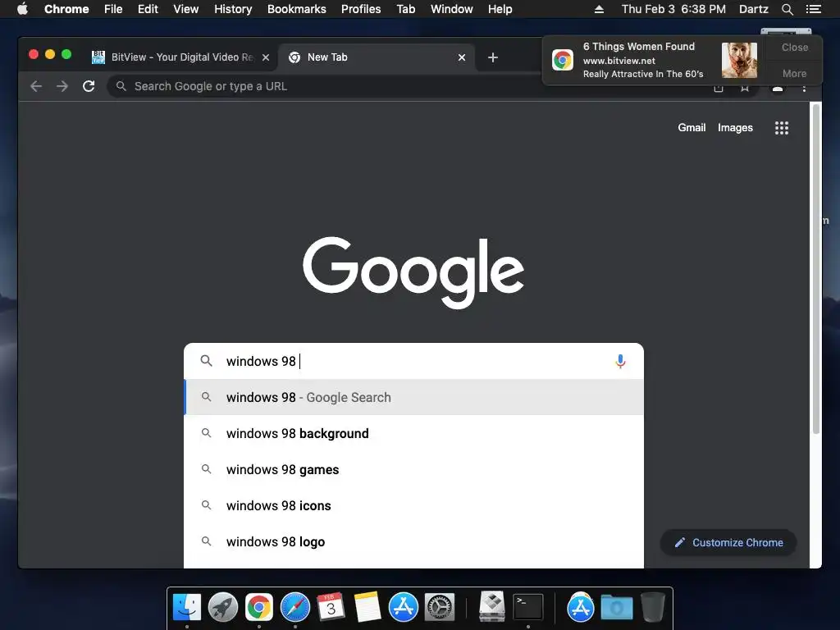Close the New Tab tab
The height and width of the screenshot is (630, 840).
point(461,57)
